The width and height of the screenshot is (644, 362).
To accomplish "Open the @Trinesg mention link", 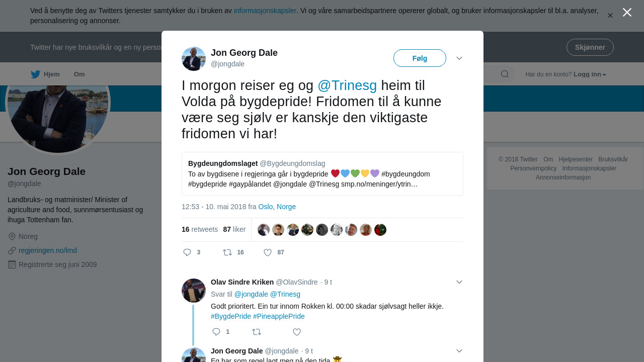I will [x=347, y=85].
